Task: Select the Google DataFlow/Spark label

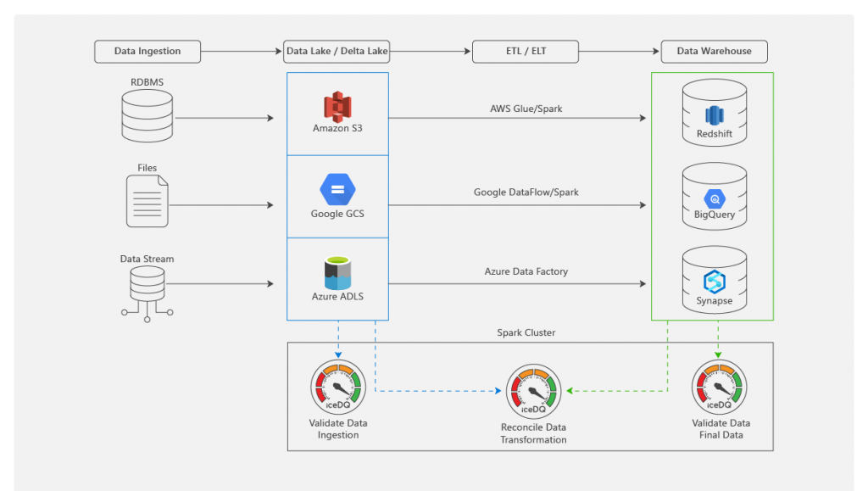Action: (526, 192)
